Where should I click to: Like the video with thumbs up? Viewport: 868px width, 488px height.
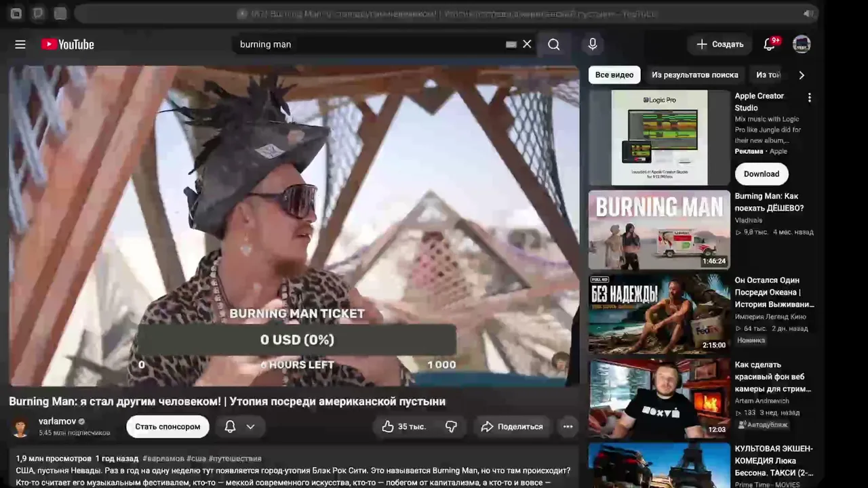(403, 426)
